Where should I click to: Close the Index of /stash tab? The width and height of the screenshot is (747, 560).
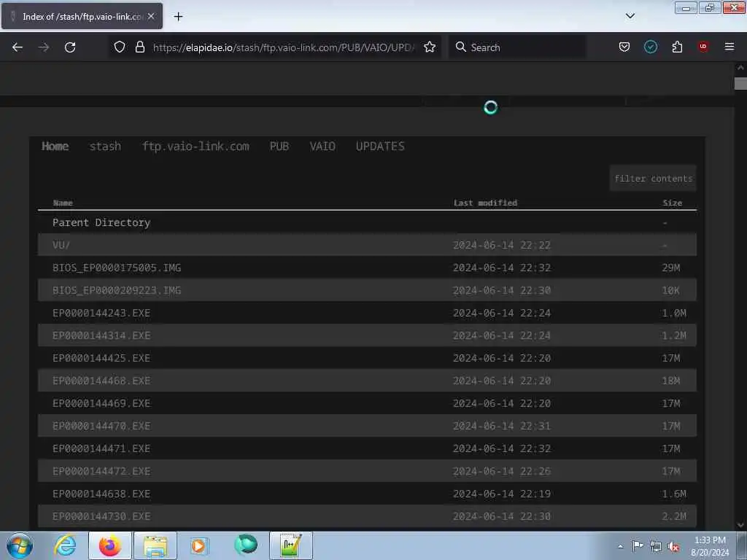151,16
